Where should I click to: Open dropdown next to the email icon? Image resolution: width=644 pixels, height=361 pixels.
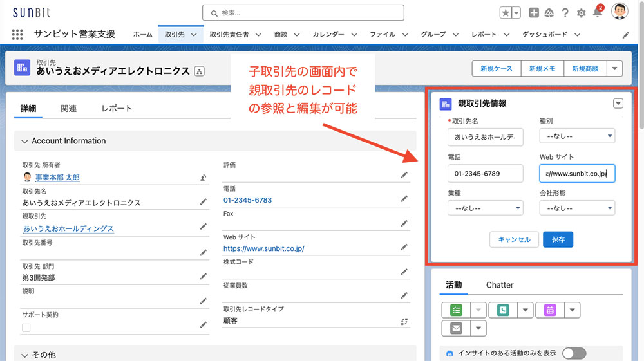478,328
